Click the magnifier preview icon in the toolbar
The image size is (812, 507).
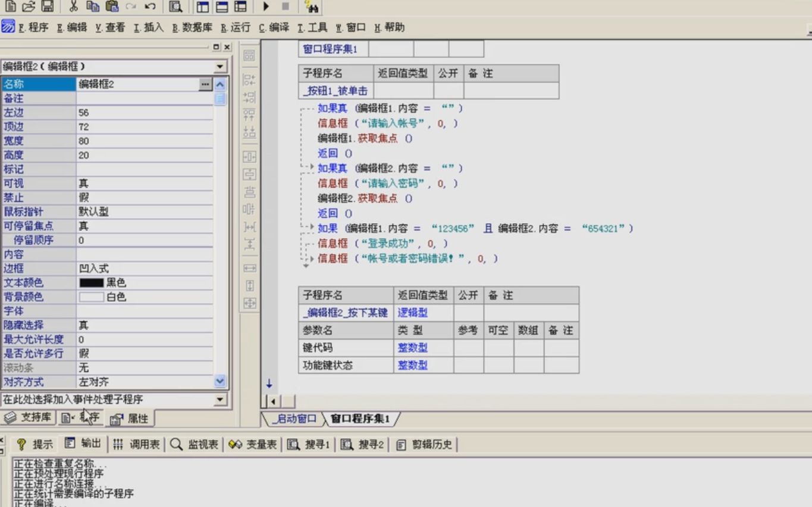coord(175,7)
